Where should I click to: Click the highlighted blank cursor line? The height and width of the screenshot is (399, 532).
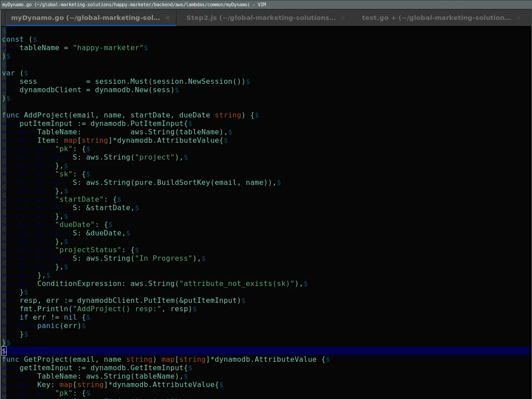(x=266, y=351)
